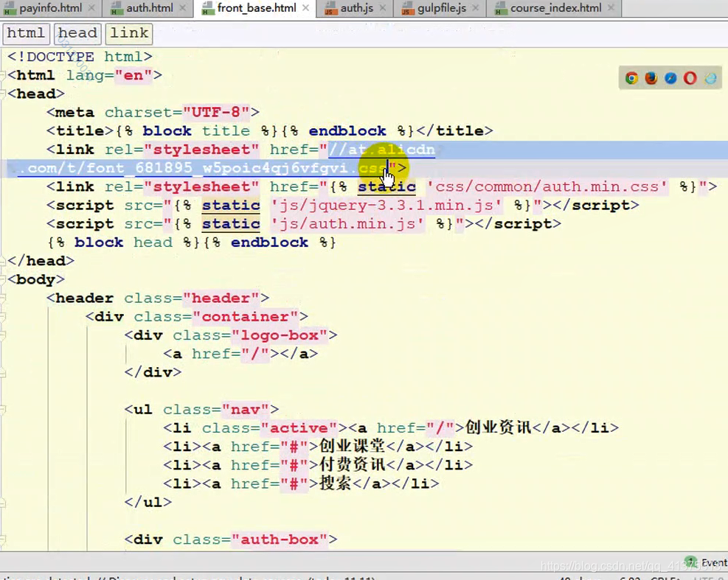Open in Safari browser icon
Viewport: 728px width, 580px height.
670,78
